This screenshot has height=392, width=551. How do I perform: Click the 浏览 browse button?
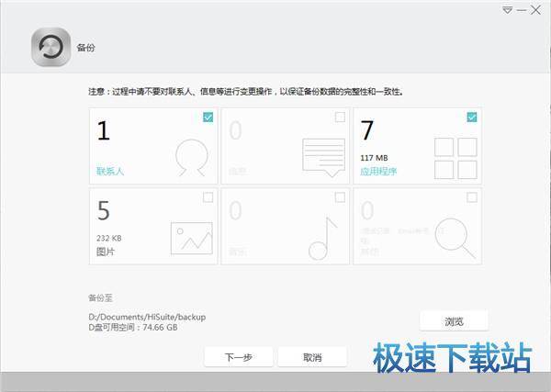tap(454, 321)
